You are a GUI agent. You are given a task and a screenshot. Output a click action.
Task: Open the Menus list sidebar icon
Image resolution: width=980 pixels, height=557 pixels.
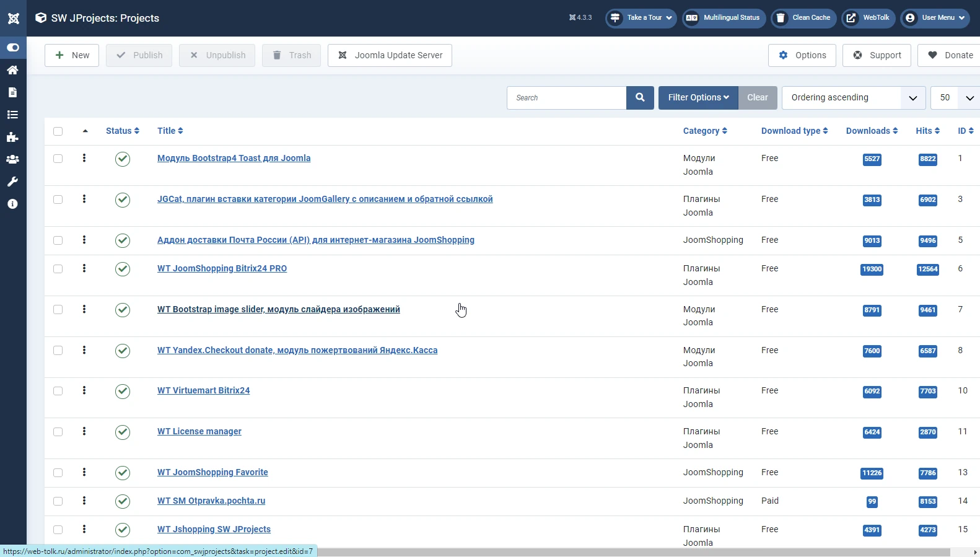pos(12,115)
